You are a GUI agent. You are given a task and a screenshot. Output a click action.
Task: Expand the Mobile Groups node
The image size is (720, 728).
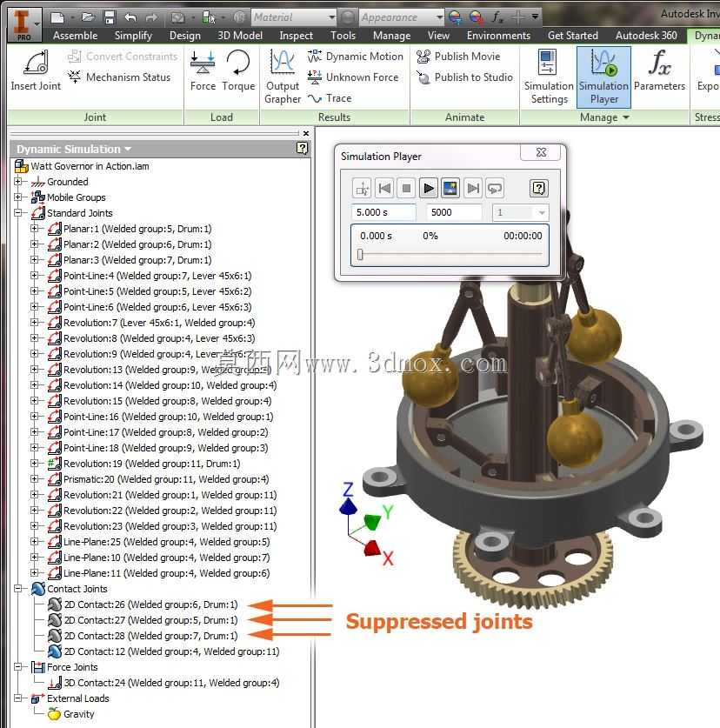click(x=17, y=197)
